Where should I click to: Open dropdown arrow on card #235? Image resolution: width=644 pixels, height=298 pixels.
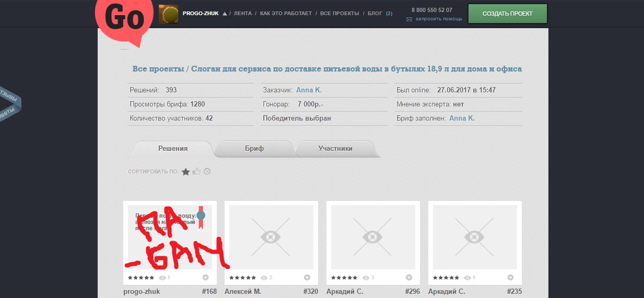(x=511, y=278)
